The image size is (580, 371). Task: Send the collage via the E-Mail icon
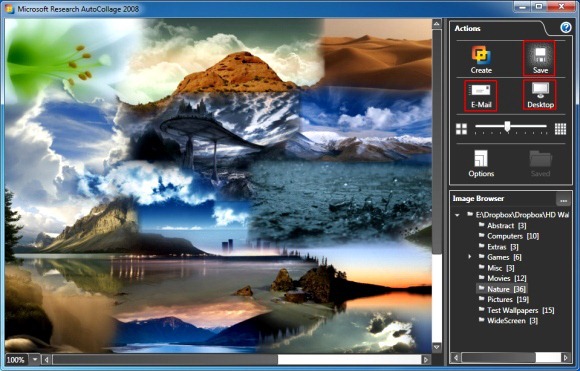pyautogui.click(x=480, y=95)
